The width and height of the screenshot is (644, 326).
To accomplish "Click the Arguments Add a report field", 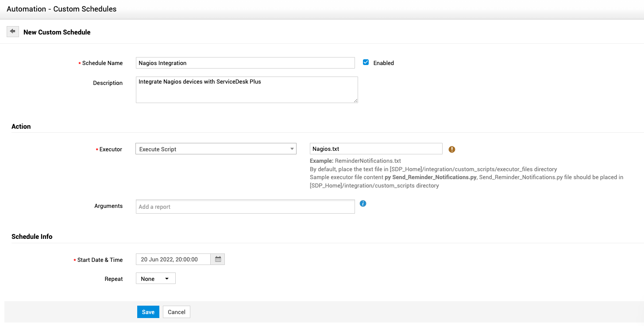I will [x=245, y=207].
